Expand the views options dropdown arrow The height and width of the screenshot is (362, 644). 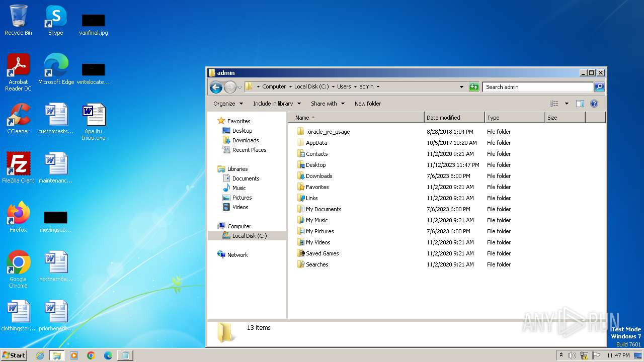click(x=567, y=104)
